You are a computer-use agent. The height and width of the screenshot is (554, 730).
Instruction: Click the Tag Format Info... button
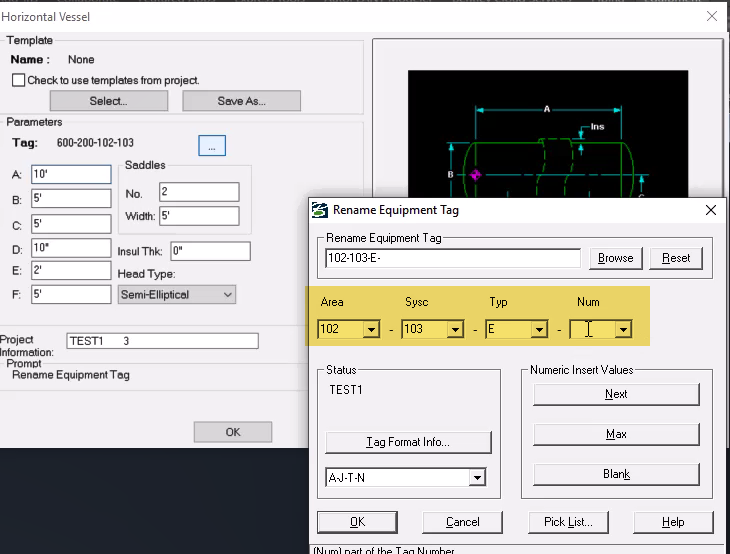(x=408, y=442)
